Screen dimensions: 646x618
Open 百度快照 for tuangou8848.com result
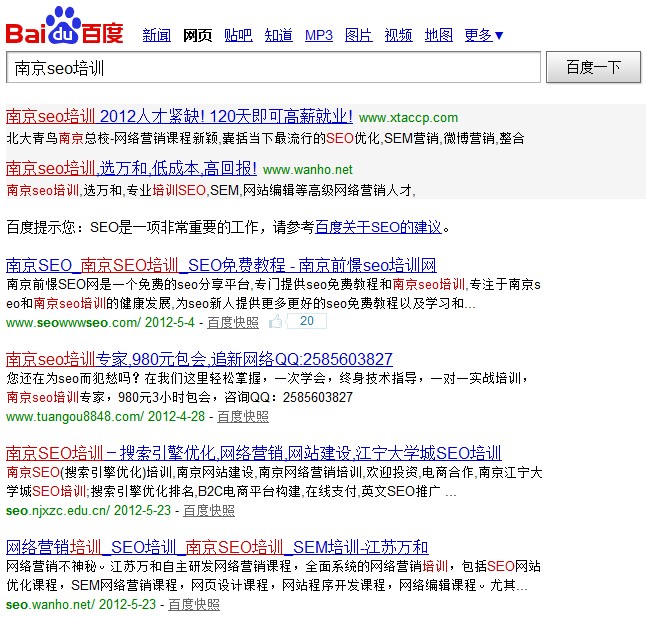(243, 417)
